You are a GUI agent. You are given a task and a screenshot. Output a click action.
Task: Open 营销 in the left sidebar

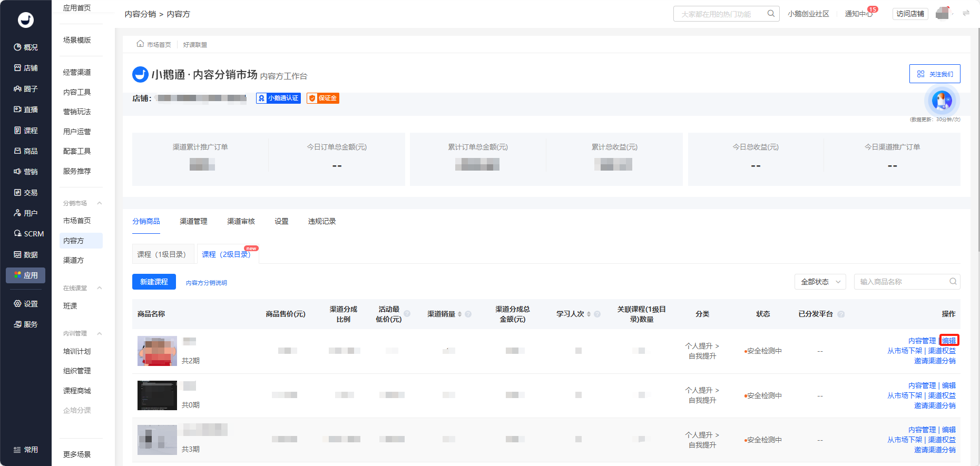25,172
